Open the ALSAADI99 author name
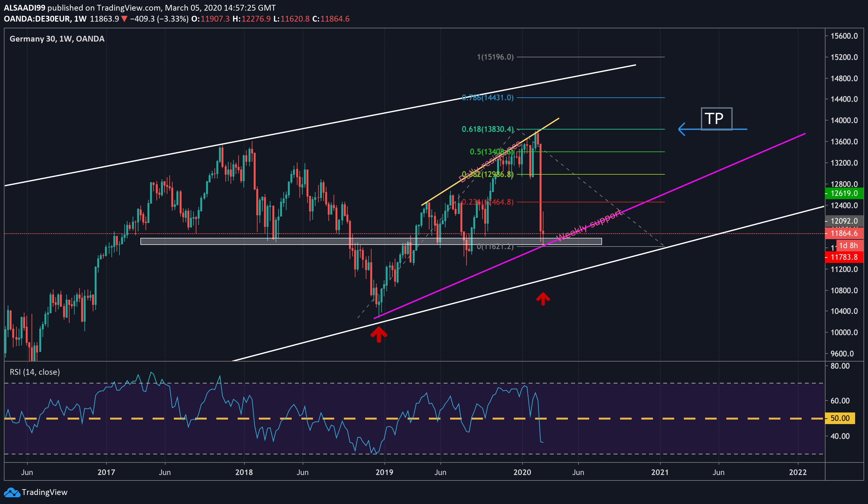The image size is (868, 504). 24,8
